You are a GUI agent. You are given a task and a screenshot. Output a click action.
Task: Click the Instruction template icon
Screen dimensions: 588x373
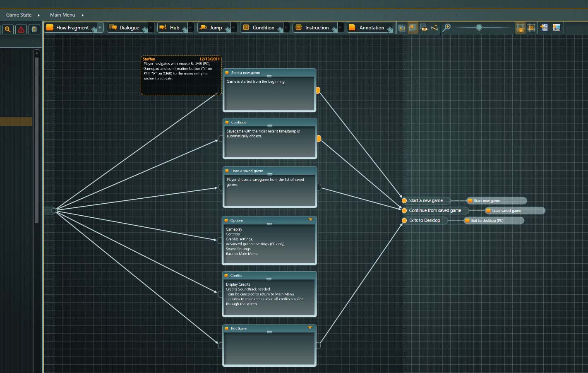pyautogui.click(x=298, y=27)
